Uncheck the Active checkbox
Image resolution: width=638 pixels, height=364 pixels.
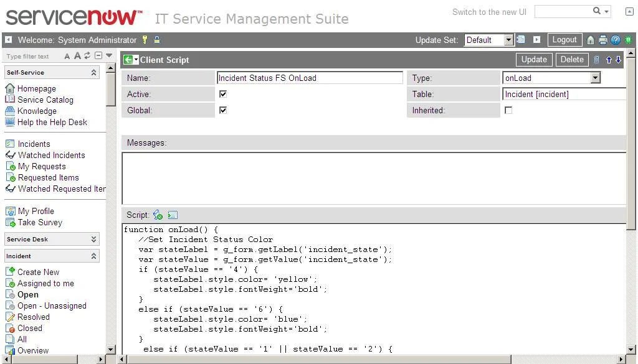coord(223,94)
